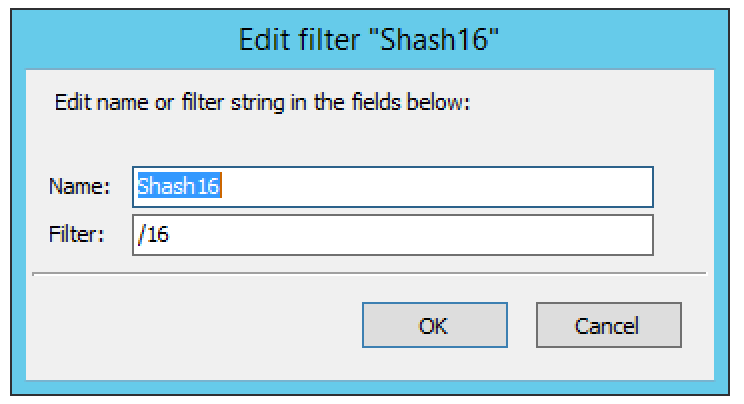Click the horizontal separator line above buttons
The image size is (744, 404).
point(369,273)
